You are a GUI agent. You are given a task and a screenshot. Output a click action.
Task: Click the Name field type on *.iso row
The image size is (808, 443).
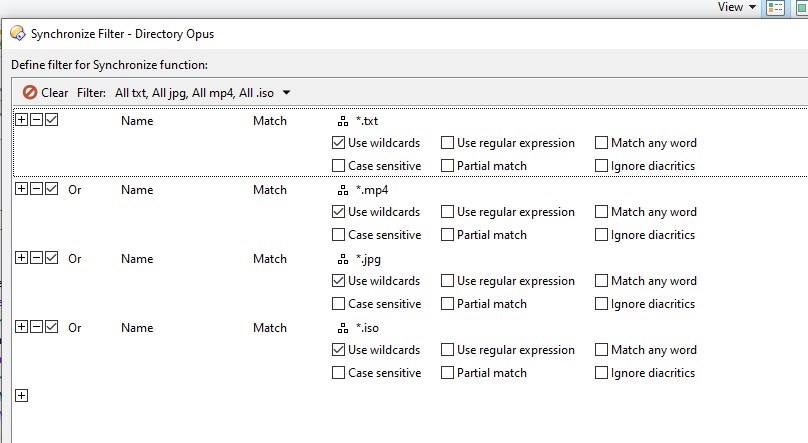pos(137,328)
